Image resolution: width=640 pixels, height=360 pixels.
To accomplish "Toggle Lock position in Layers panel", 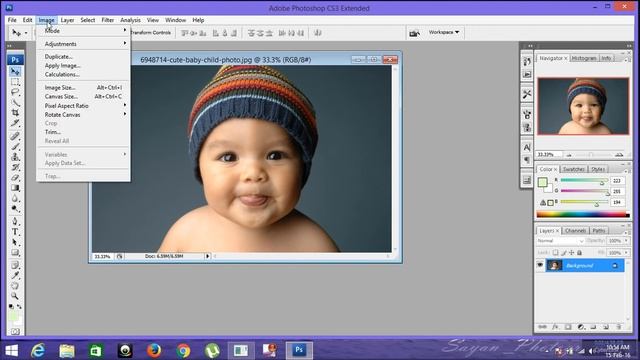I will (x=571, y=253).
